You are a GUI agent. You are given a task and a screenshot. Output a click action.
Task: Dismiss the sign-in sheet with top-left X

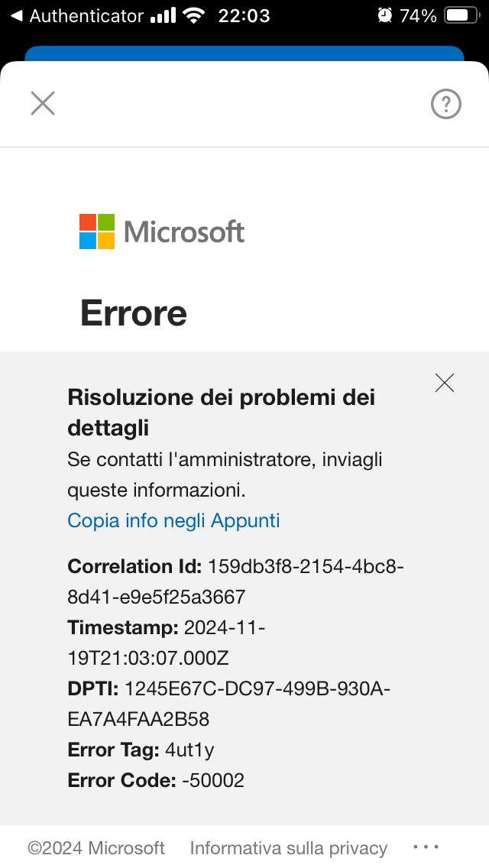pyautogui.click(x=43, y=103)
